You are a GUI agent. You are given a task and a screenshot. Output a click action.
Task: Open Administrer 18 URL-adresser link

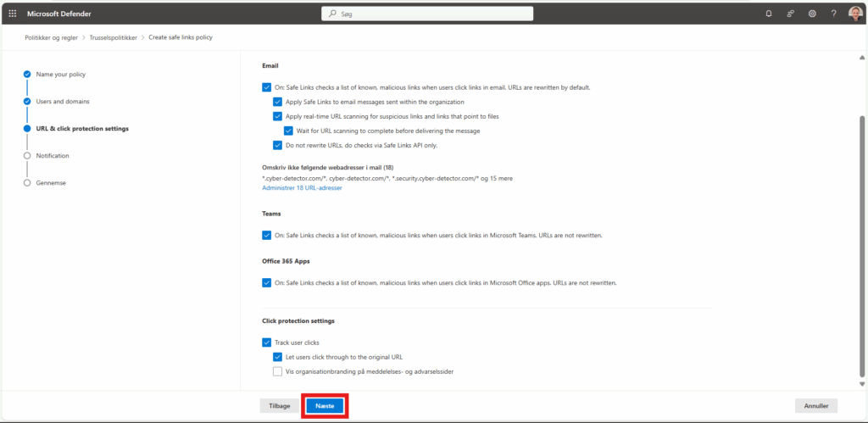pos(302,187)
